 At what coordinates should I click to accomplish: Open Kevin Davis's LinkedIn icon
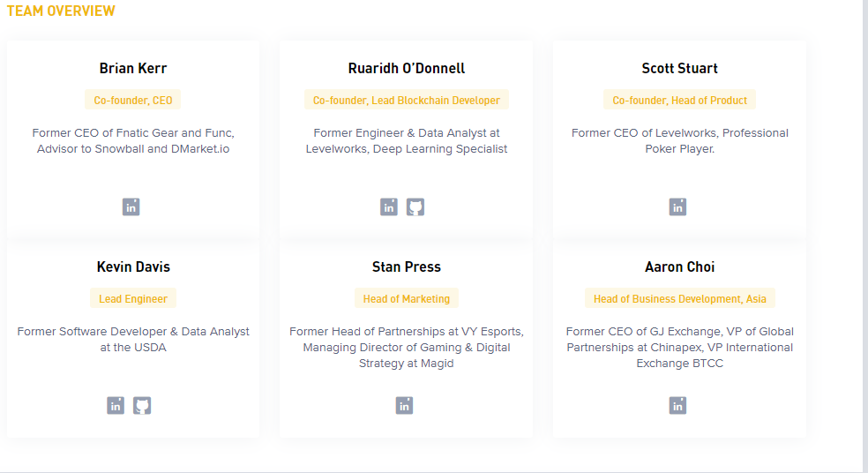click(116, 405)
